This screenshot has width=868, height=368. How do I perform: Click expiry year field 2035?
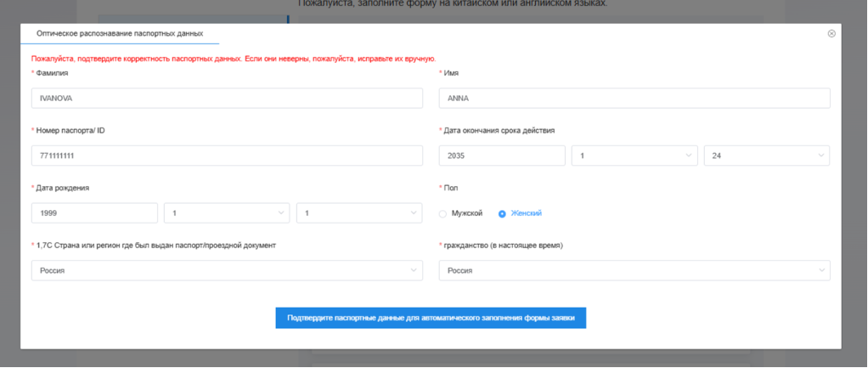[x=502, y=156]
